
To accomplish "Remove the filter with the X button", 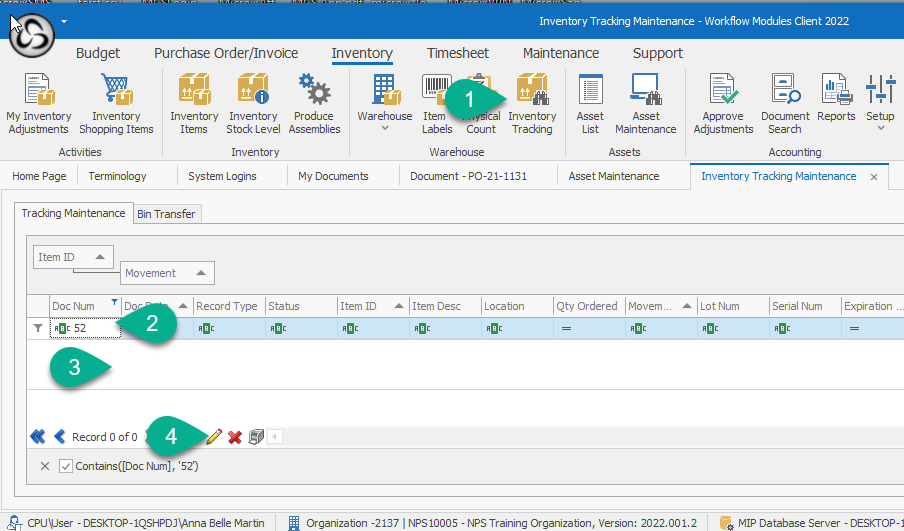I will pos(45,466).
